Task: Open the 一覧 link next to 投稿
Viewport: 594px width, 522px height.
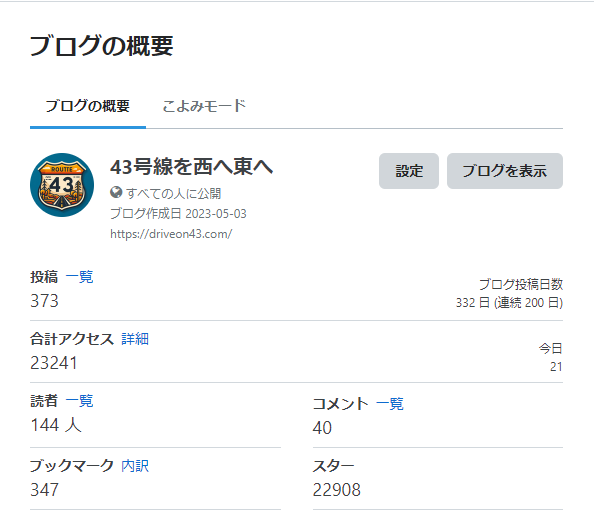Action: [x=80, y=277]
